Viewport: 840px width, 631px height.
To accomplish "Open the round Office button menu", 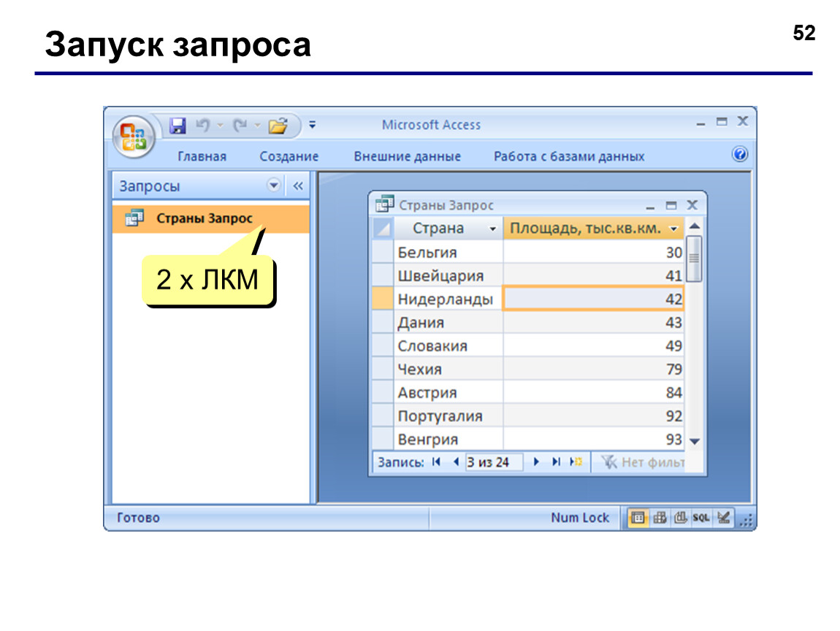I will (134, 137).
